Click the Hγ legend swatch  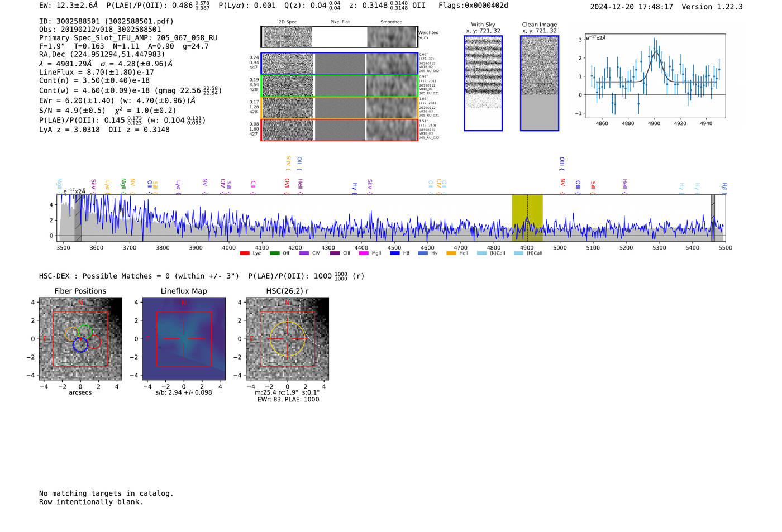pyautogui.click(x=423, y=253)
